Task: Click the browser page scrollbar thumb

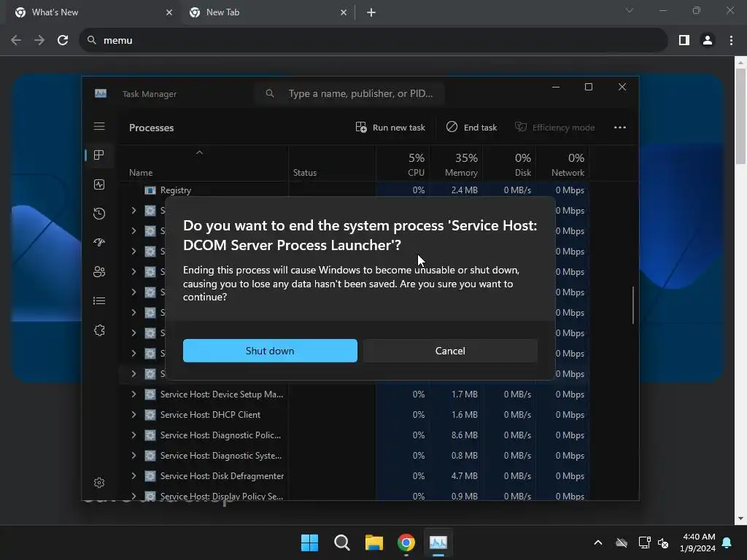Action: tap(740, 116)
